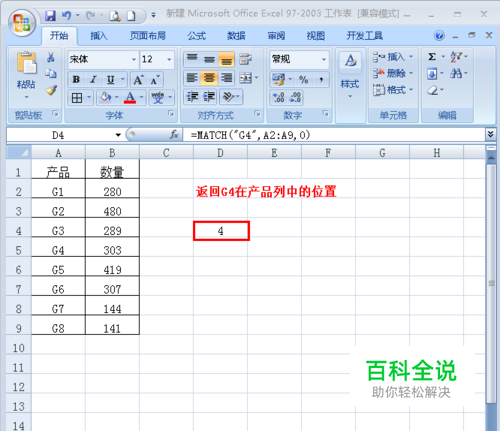Copy the selected cell
Viewport: 500px width, 431px height.
point(51,73)
